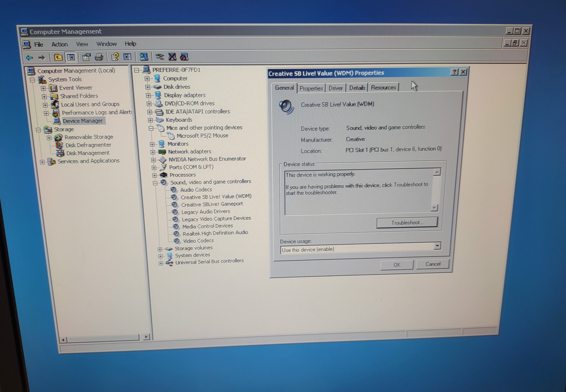Viewport: 566px width, 392px height.
Task: Toggle the Show/Hide Console Tree button
Action: coord(71,57)
